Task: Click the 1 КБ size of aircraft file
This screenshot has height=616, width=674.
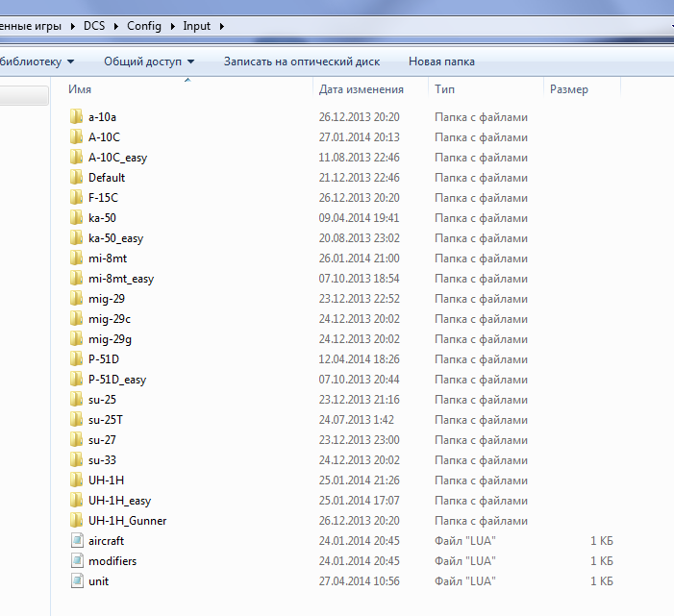Action: click(x=601, y=541)
